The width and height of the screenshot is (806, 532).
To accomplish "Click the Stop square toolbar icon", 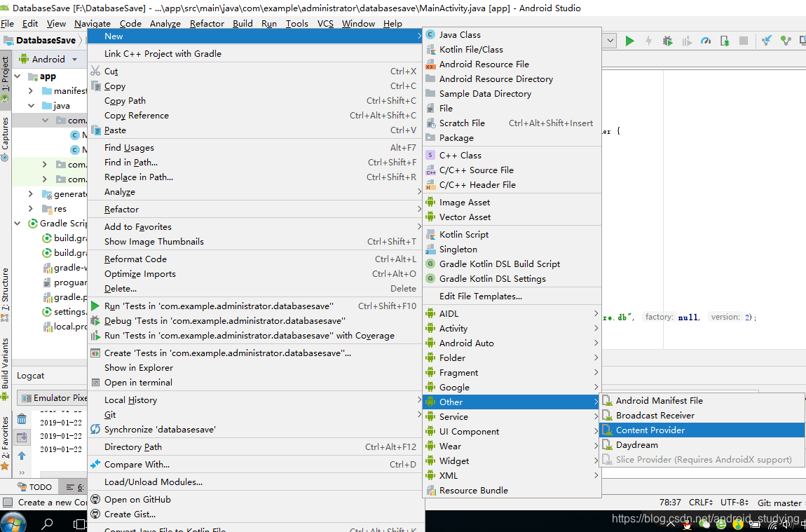I will [x=744, y=41].
